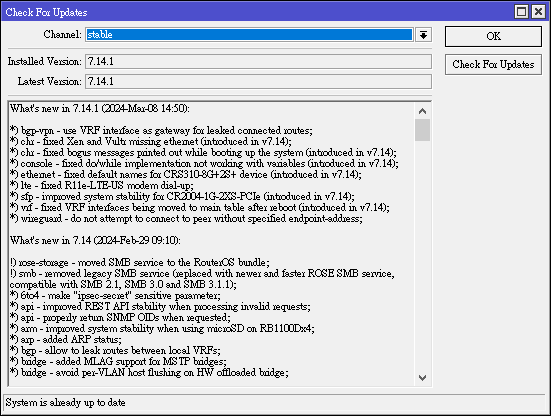Click the Channel label

(x=63, y=34)
